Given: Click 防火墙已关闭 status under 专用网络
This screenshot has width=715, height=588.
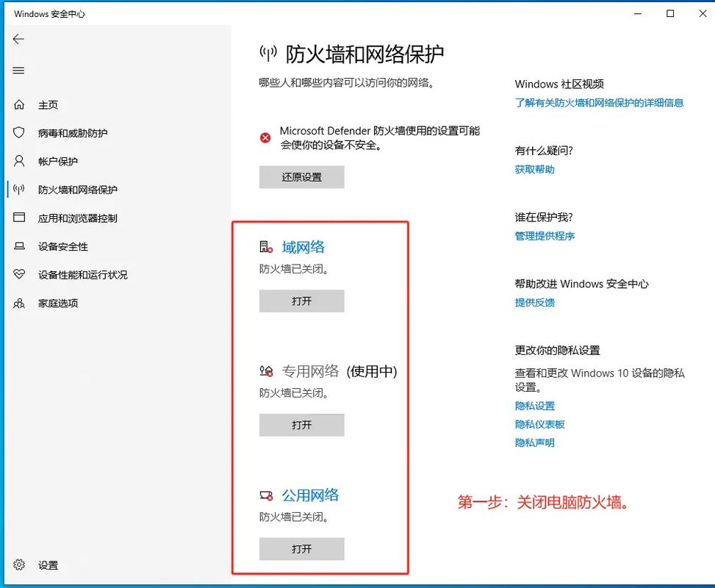Looking at the screenshot, I should coord(294,392).
